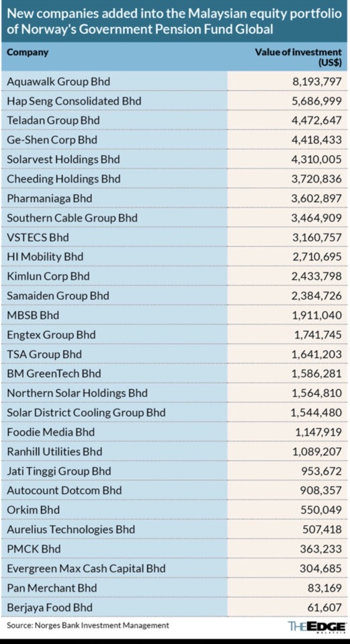Click the Value of investment header

(298, 58)
